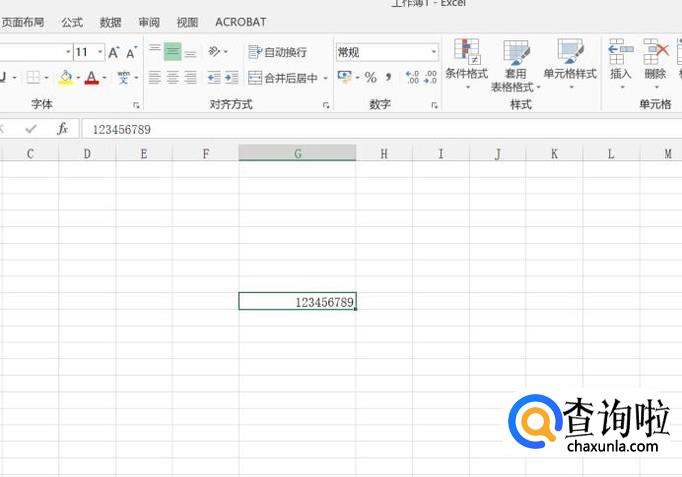
Task: Open the 公式 tab
Action: (x=72, y=22)
